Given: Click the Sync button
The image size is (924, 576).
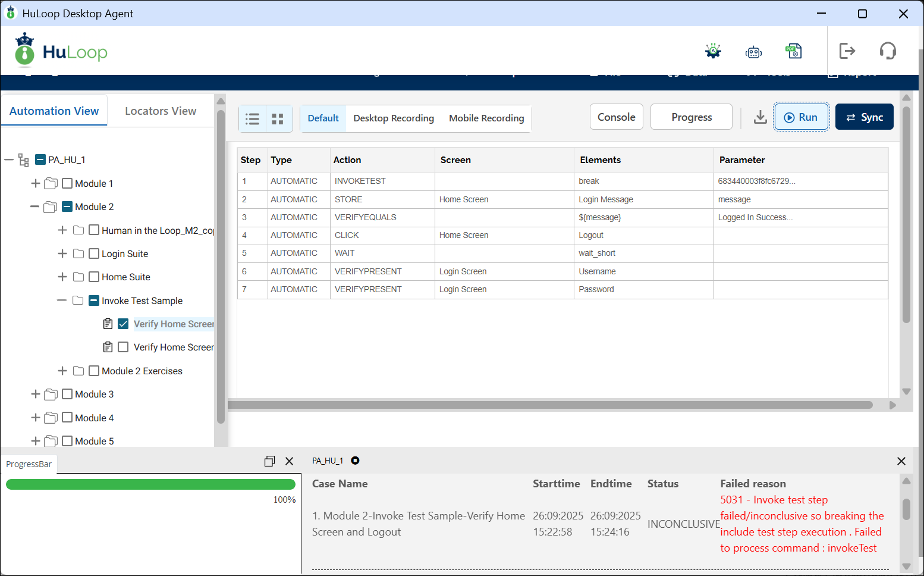Looking at the screenshot, I should click(x=864, y=117).
